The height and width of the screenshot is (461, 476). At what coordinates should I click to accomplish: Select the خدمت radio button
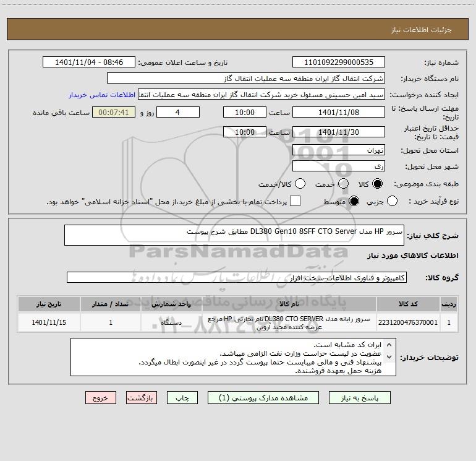[x=343, y=184]
